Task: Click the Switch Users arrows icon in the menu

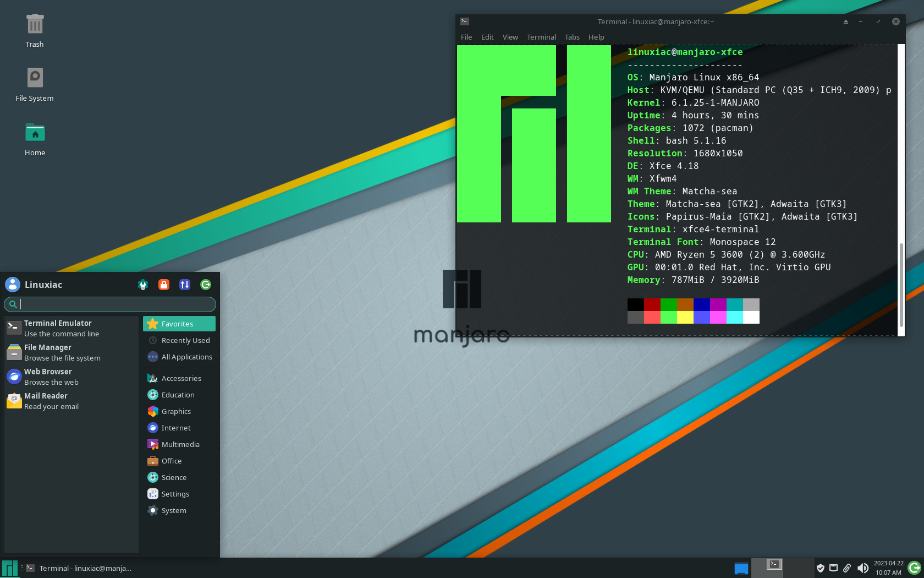Action: tap(185, 285)
